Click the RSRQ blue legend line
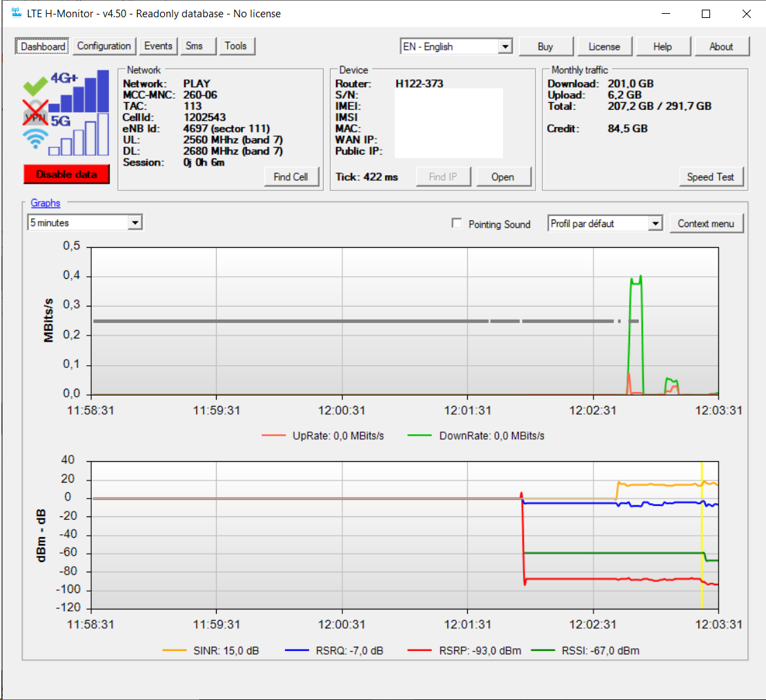Viewport: 766px width, 700px height. [297, 650]
